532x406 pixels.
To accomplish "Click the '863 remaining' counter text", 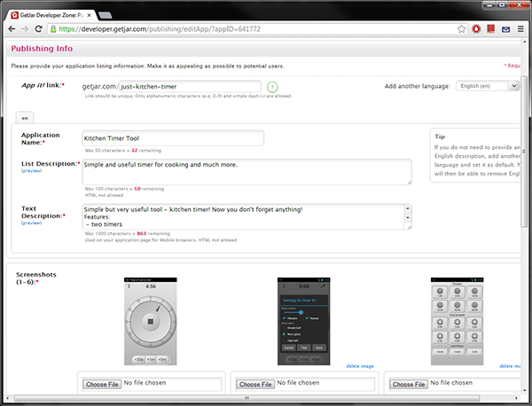I will [x=153, y=234].
